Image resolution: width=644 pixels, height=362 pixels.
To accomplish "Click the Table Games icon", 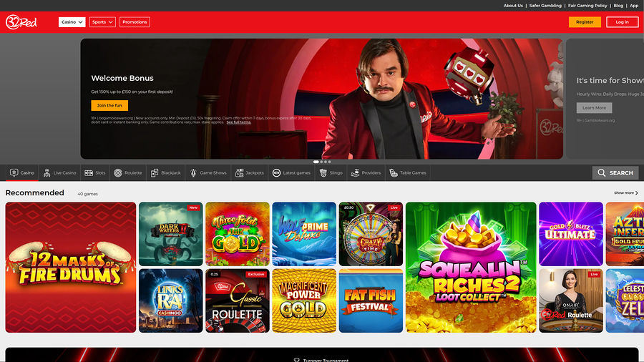I will point(393,173).
